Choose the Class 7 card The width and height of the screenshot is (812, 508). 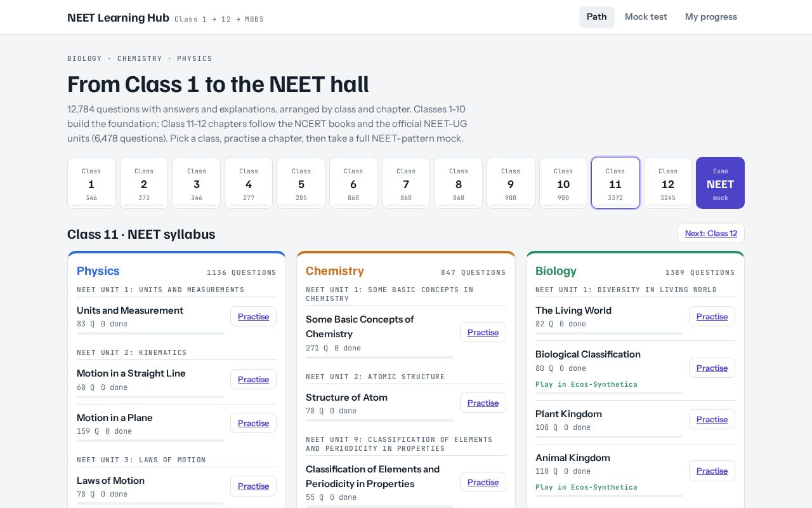click(406, 183)
